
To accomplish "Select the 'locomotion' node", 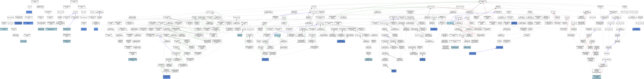I will (553, 12).
